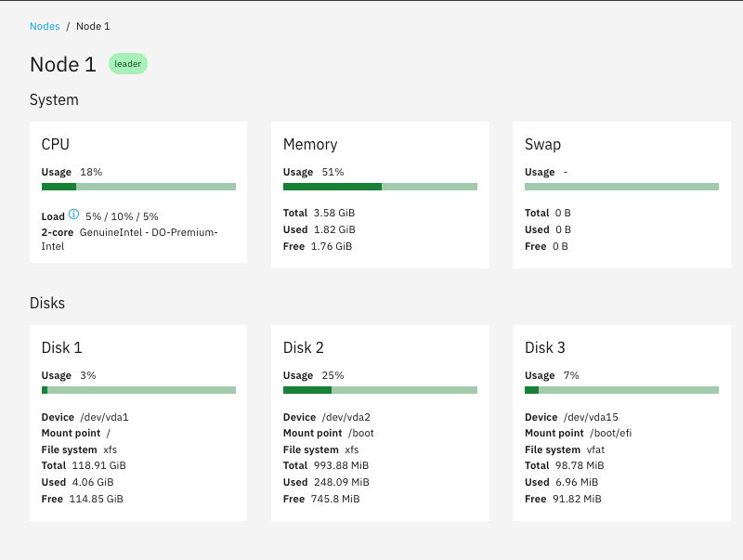Click the Disks section heading

(x=47, y=303)
